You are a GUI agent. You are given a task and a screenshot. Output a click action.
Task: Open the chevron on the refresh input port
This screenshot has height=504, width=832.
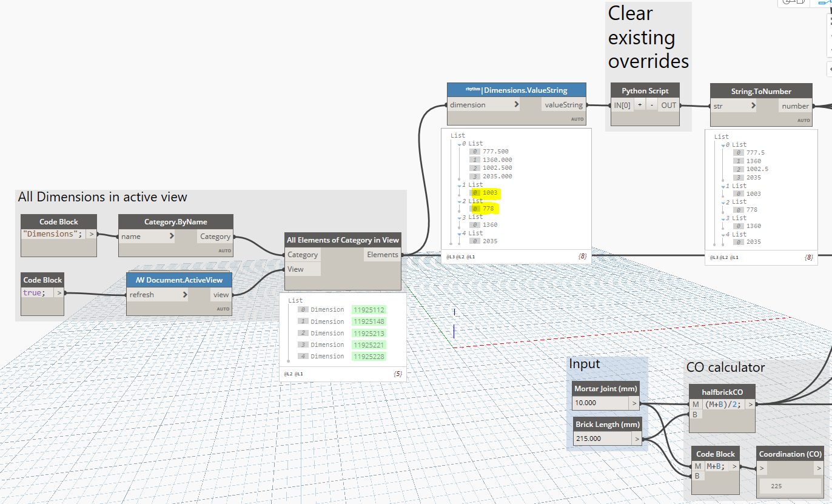tap(184, 295)
